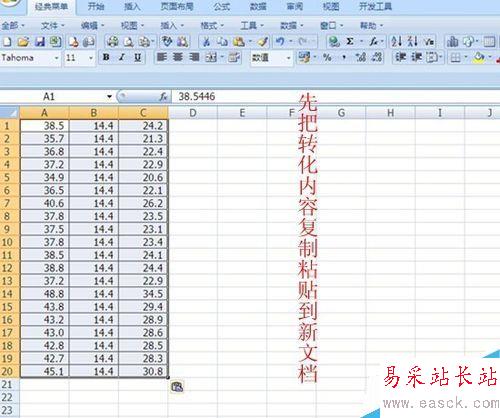
Task: Click the Borders grid icon
Action: pos(455,58)
